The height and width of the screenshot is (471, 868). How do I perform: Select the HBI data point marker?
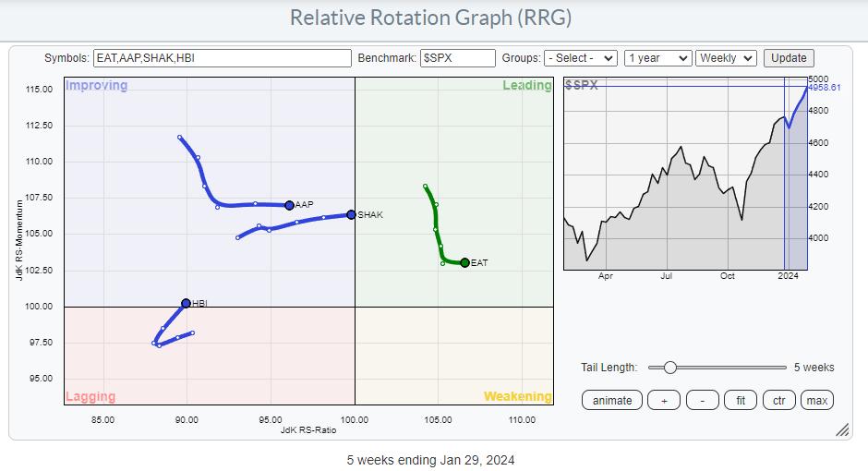coord(186,303)
